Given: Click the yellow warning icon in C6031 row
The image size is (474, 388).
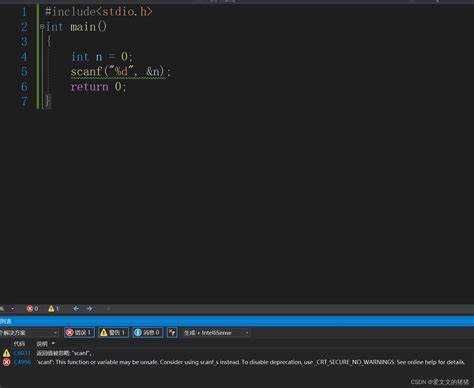Looking at the screenshot, I should coord(6,353).
